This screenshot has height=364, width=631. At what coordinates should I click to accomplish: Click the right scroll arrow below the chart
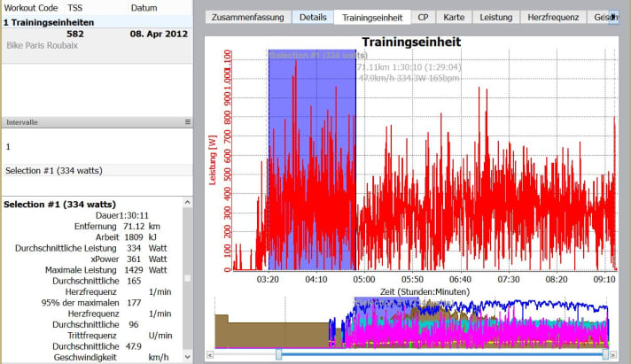[x=614, y=354]
